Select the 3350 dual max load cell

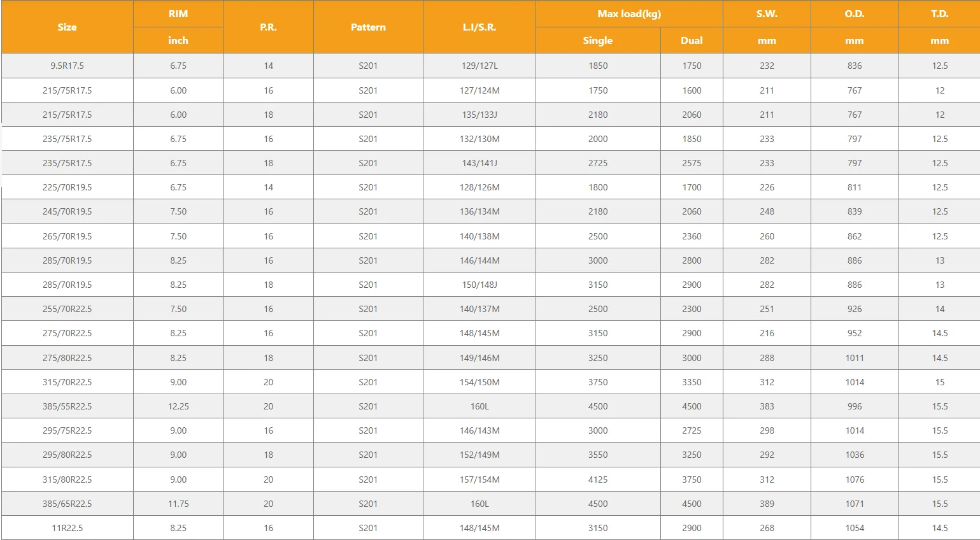[692, 382]
